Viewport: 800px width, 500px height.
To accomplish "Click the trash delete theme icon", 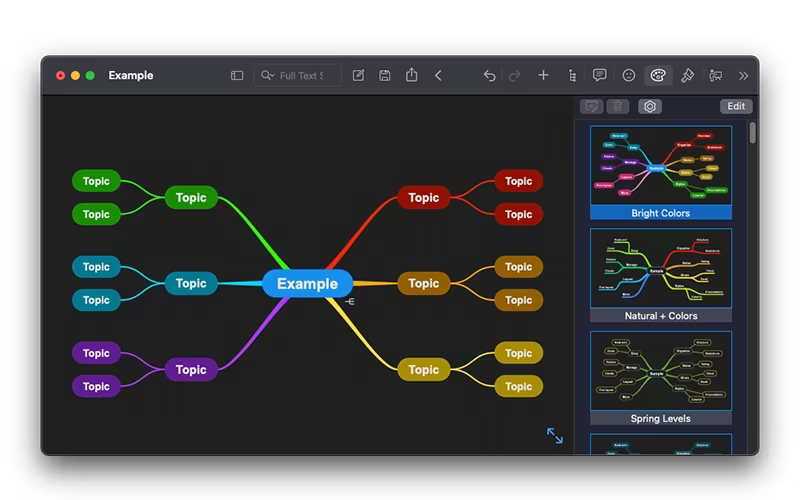I will pyautogui.click(x=618, y=106).
